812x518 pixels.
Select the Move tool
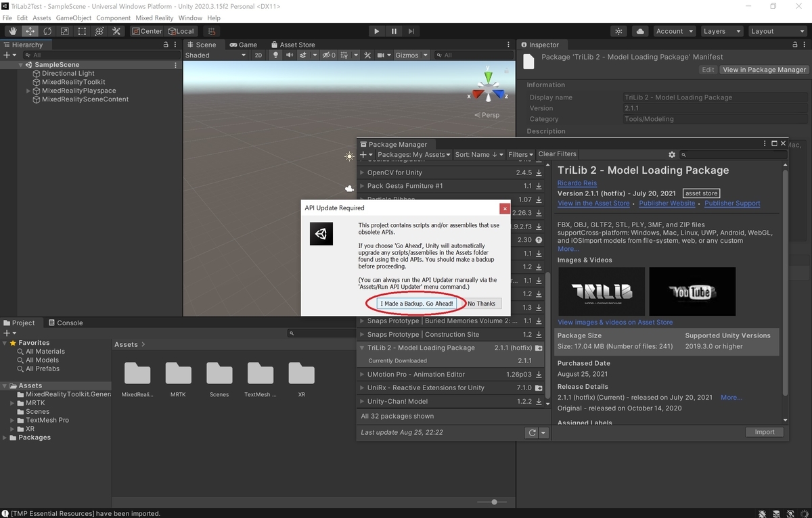pos(30,31)
